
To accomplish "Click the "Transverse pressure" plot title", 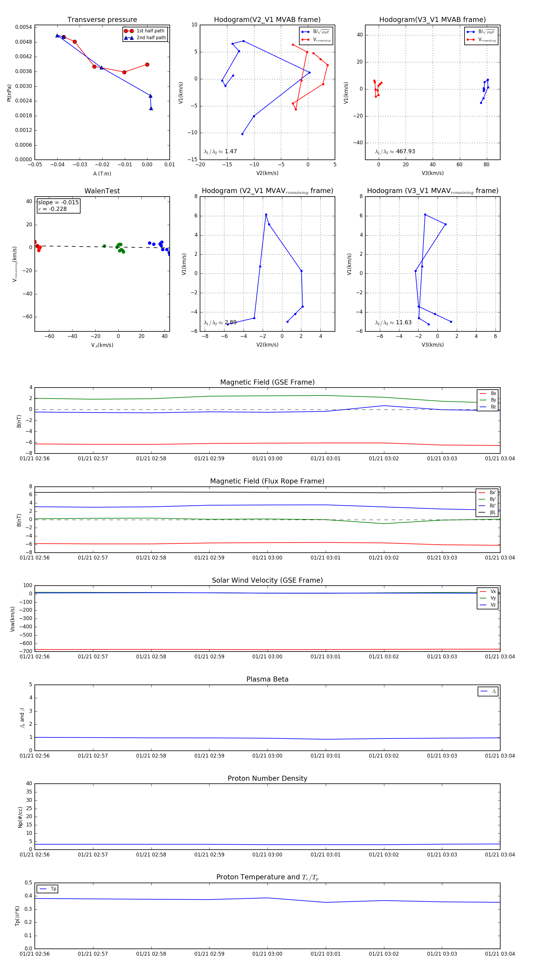I will [x=102, y=20].
